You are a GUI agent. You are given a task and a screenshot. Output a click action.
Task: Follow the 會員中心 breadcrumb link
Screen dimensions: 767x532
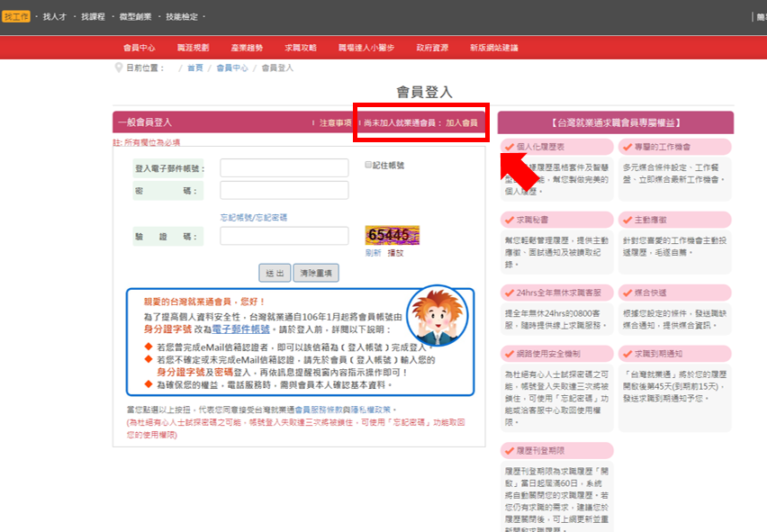(x=232, y=68)
